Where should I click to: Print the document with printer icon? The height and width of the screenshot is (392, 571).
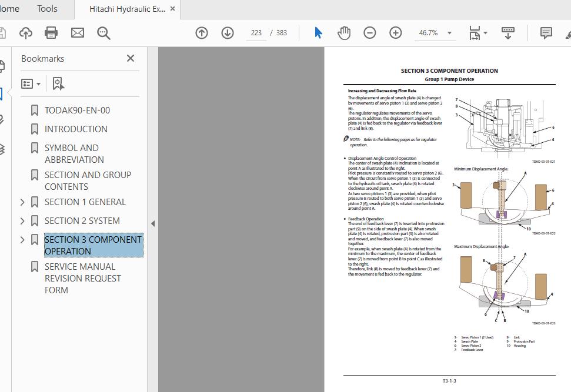[51, 33]
